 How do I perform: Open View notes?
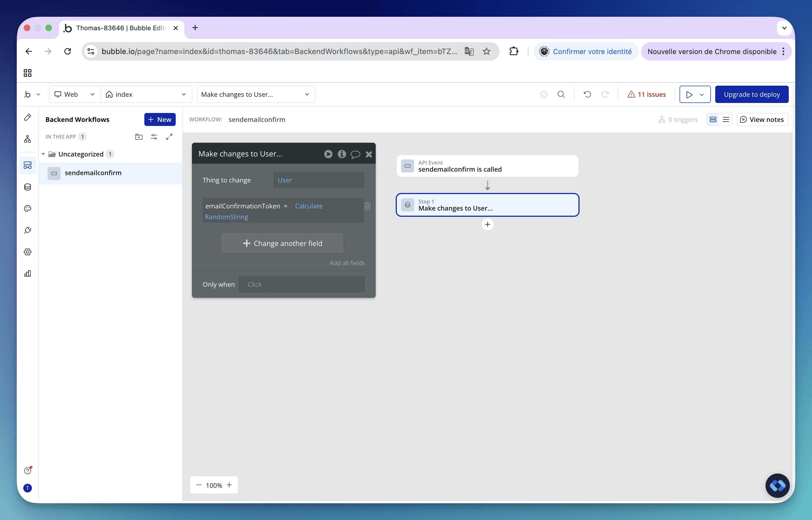pos(762,119)
